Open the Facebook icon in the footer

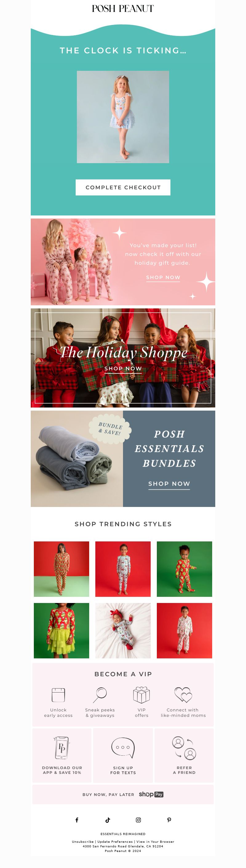[x=77, y=820]
